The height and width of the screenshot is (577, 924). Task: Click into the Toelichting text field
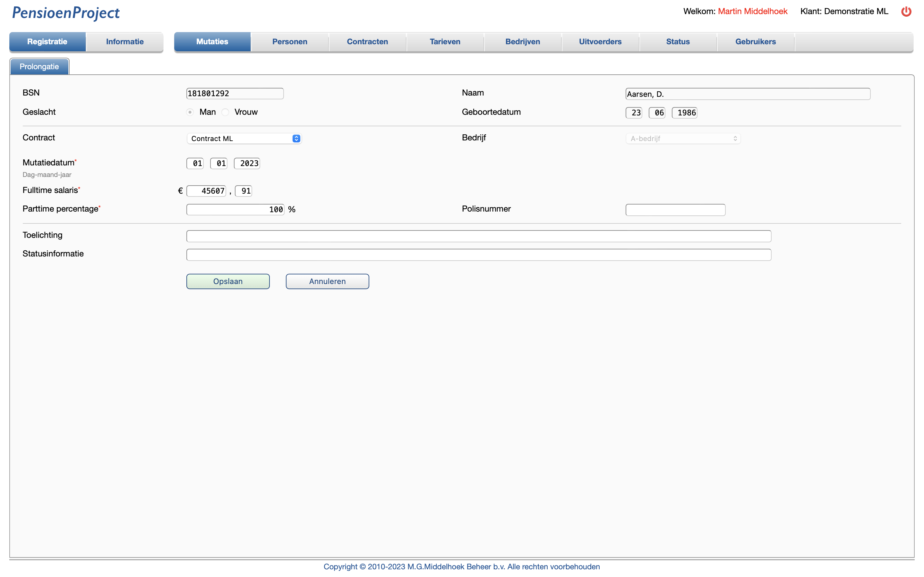[478, 236]
